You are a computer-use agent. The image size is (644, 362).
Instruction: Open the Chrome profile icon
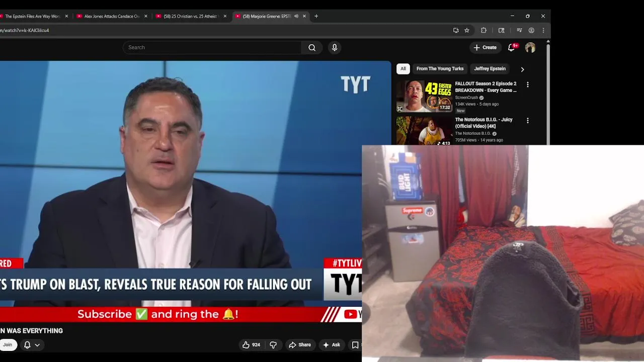(531, 30)
